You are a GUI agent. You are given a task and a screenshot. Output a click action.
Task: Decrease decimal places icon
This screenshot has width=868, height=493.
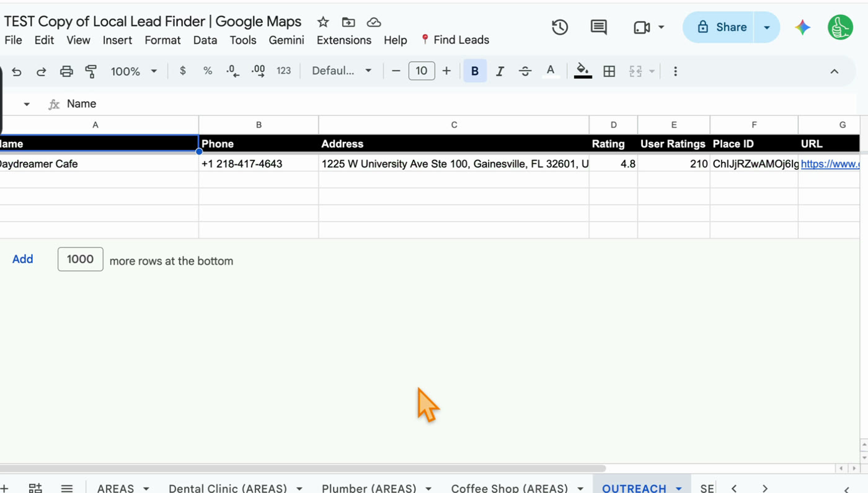(x=232, y=71)
